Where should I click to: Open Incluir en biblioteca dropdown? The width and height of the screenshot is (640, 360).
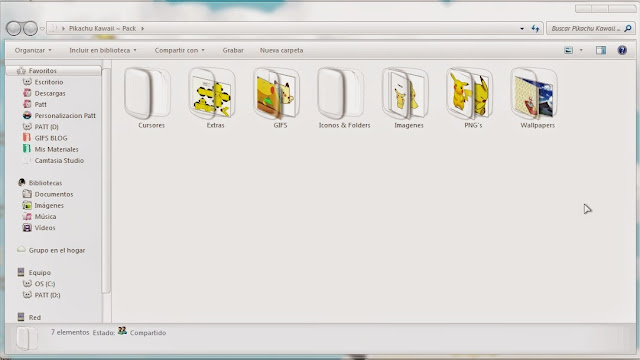103,50
